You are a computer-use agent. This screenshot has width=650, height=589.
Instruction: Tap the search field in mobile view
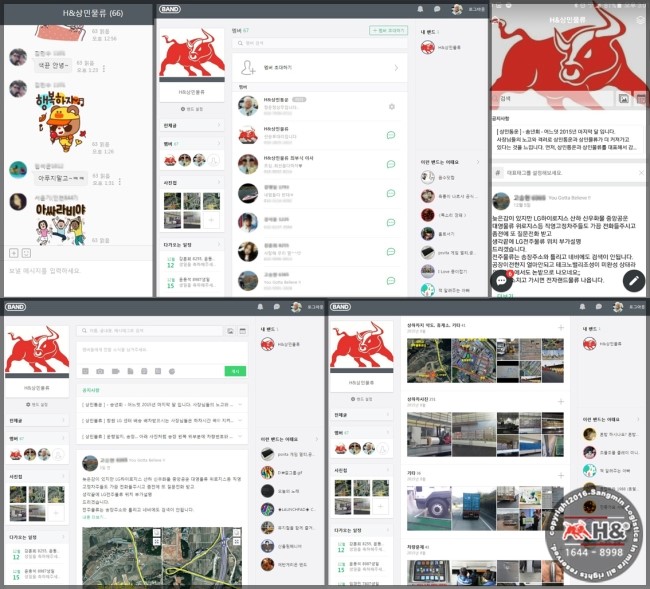(552, 99)
